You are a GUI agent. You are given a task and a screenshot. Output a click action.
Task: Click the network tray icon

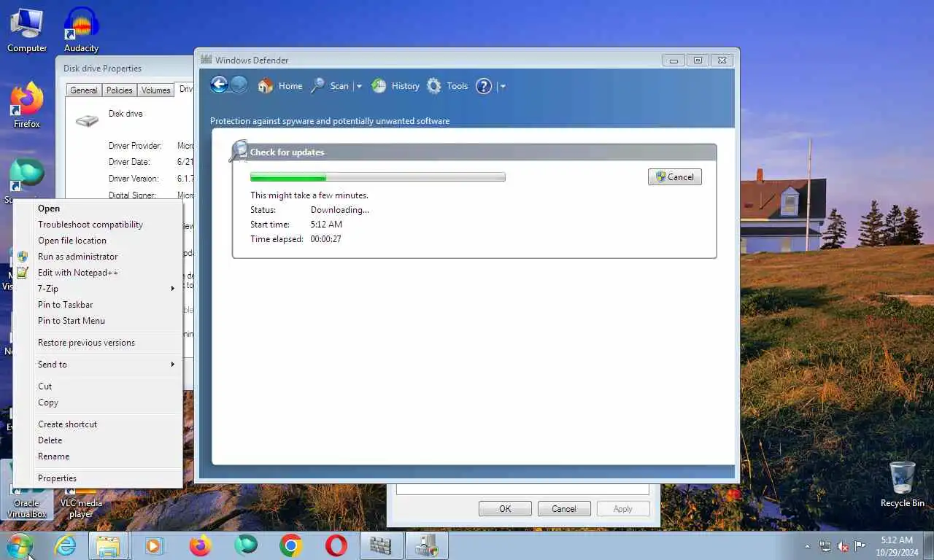[825, 546]
